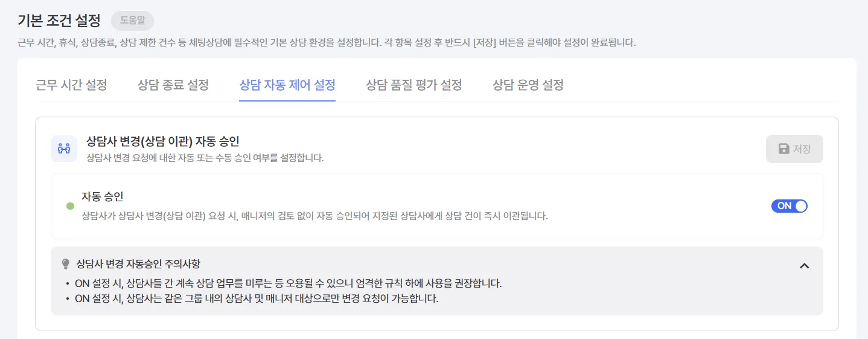
Task: Click the 기본 조건 설정 page title
Action: click(59, 20)
